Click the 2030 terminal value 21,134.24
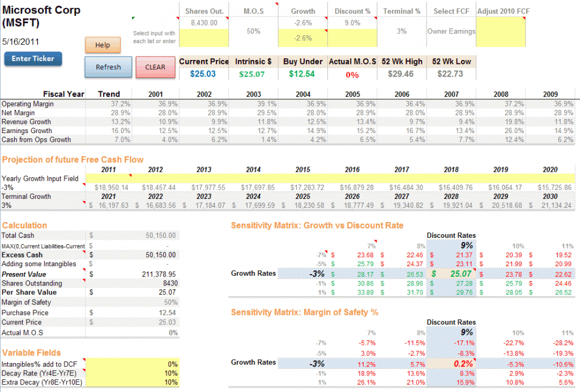 click(557, 205)
